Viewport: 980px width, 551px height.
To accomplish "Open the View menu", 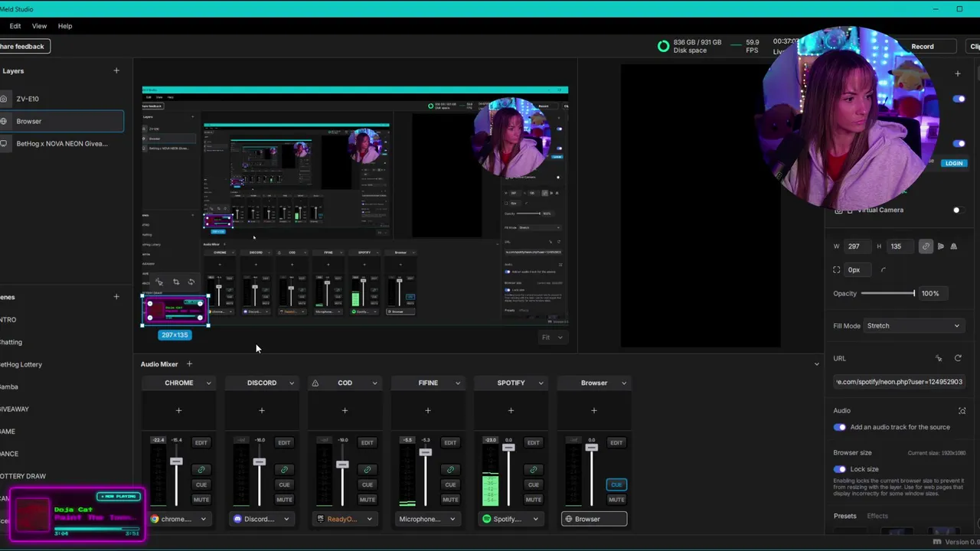I will 39,26.
